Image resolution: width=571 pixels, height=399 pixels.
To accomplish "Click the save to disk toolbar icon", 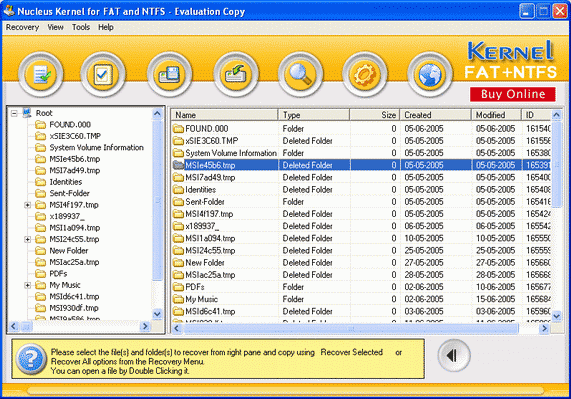I will click(x=169, y=74).
